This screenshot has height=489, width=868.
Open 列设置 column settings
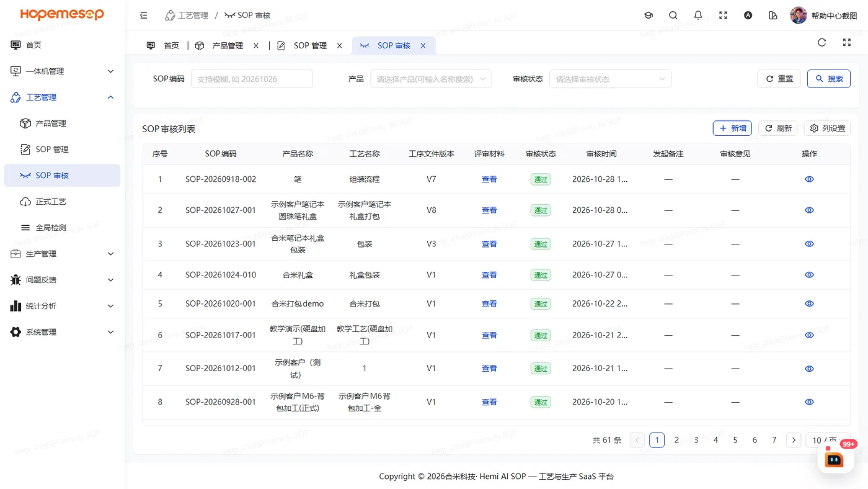click(827, 128)
